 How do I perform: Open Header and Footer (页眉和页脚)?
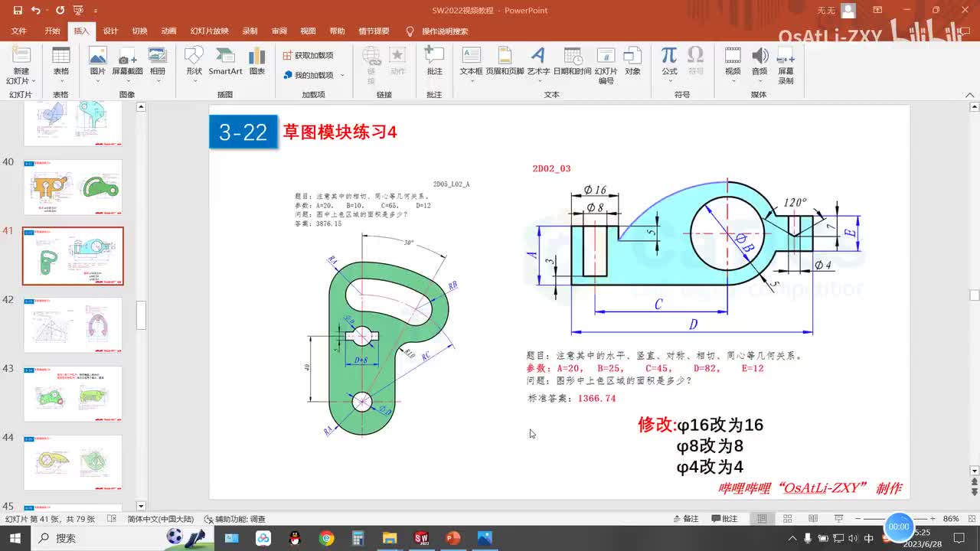pos(505,62)
